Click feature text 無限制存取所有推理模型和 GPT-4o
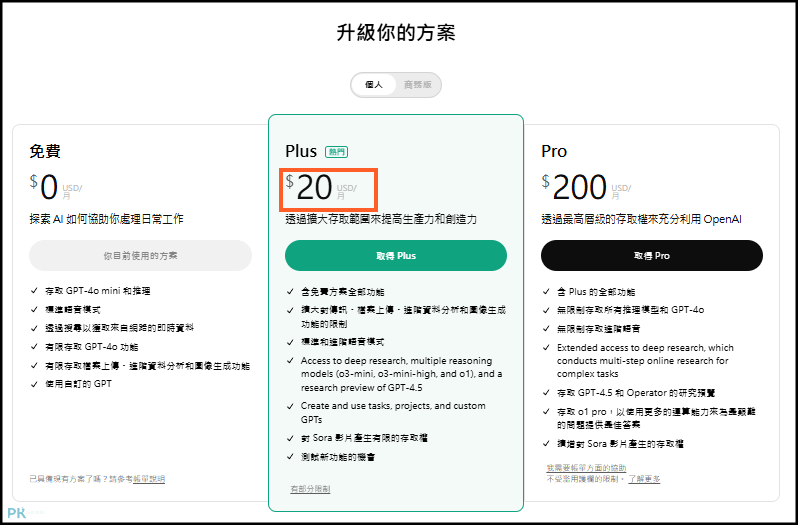 [x=631, y=310]
